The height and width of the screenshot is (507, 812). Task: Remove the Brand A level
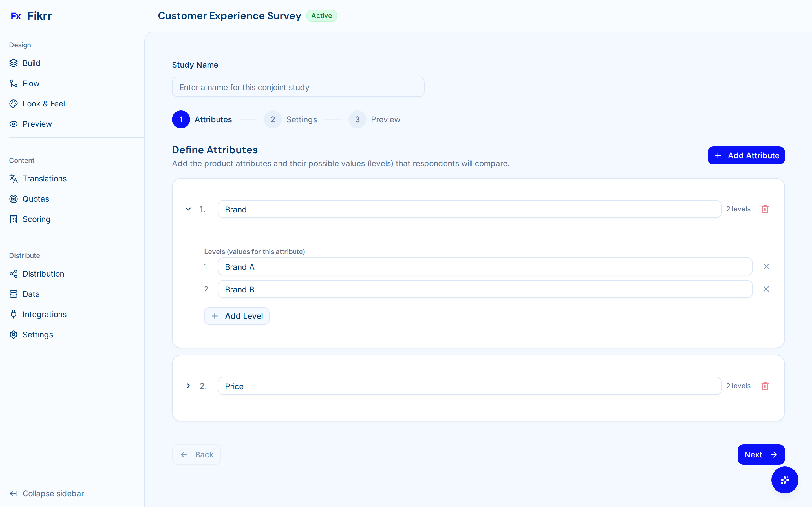coord(766,266)
